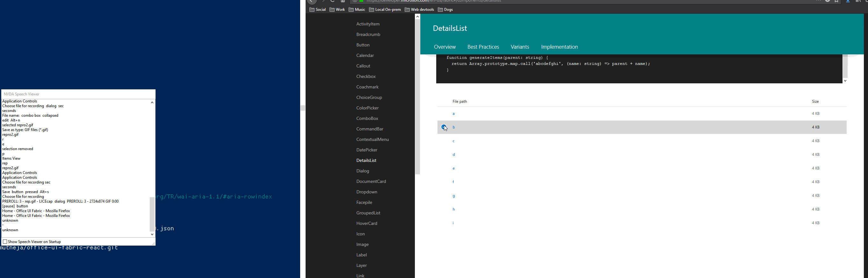Viewport: 868px width, 278px height.
Task: Open the Web devtools bookmarks folder
Action: click(x=419, y=10)
